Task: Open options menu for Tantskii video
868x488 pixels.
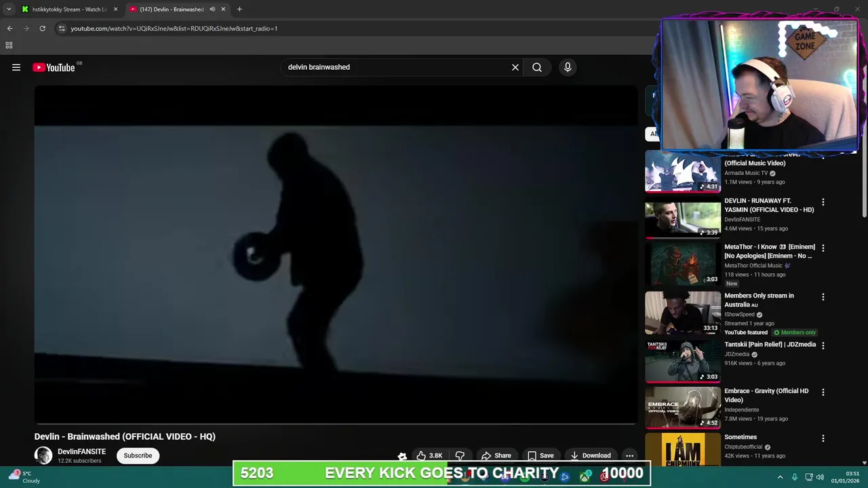Action: [x=823, y=345]
